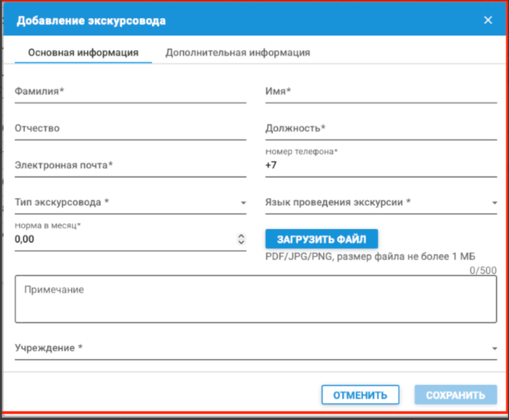This screenshot has width=509, height=420.
Task: Expand the Тип экскурсовода dropdown arrow
Action: tap(243, 203)
